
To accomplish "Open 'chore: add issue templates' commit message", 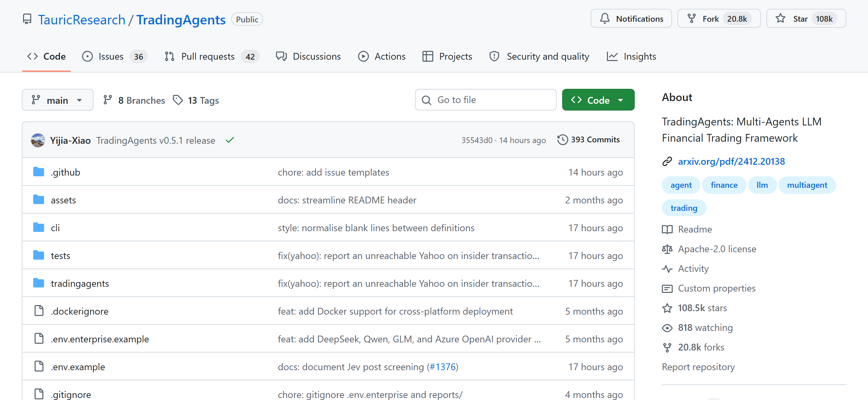I will [333, 172].
